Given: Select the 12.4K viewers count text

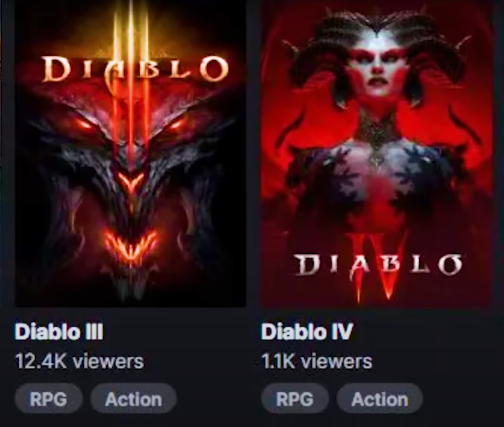Looking at the screenshot, I should 80,362.
